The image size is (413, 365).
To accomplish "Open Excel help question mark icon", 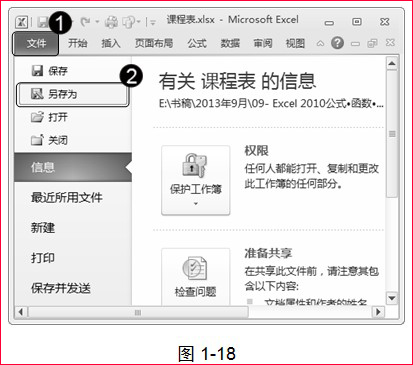I will tap(337, 43).
